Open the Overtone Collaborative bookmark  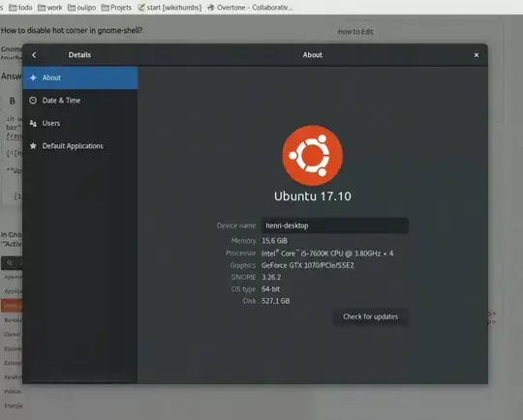click(x=250, y=8)
